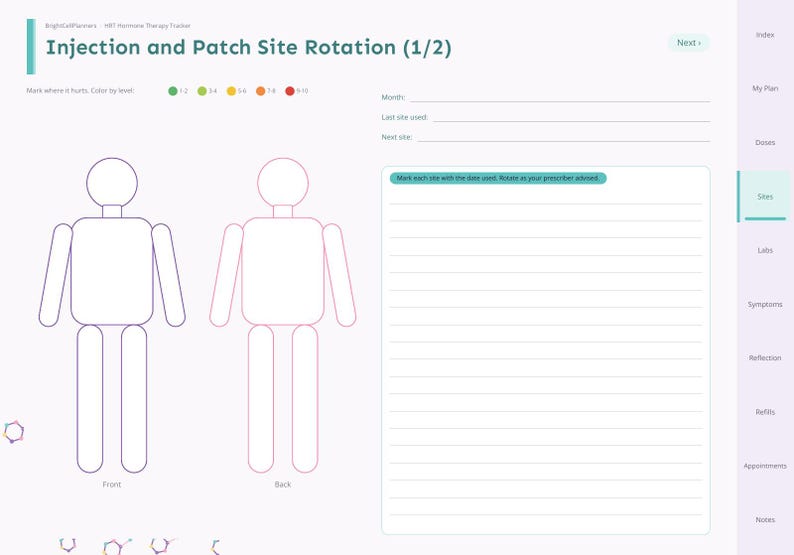The height and width of the screenshot is (555, 794).
Task: Switch to the Notes tab
Action: coord(765,520)
